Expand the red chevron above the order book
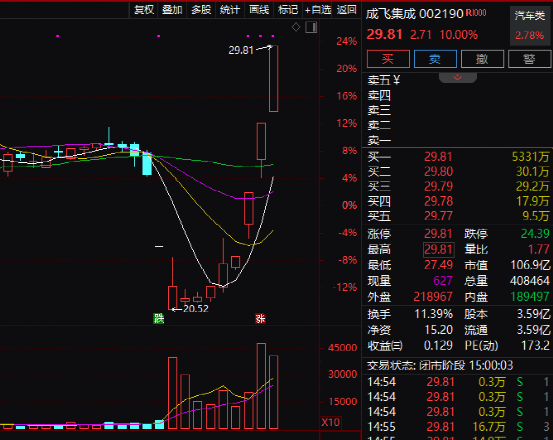 (457, 78)
